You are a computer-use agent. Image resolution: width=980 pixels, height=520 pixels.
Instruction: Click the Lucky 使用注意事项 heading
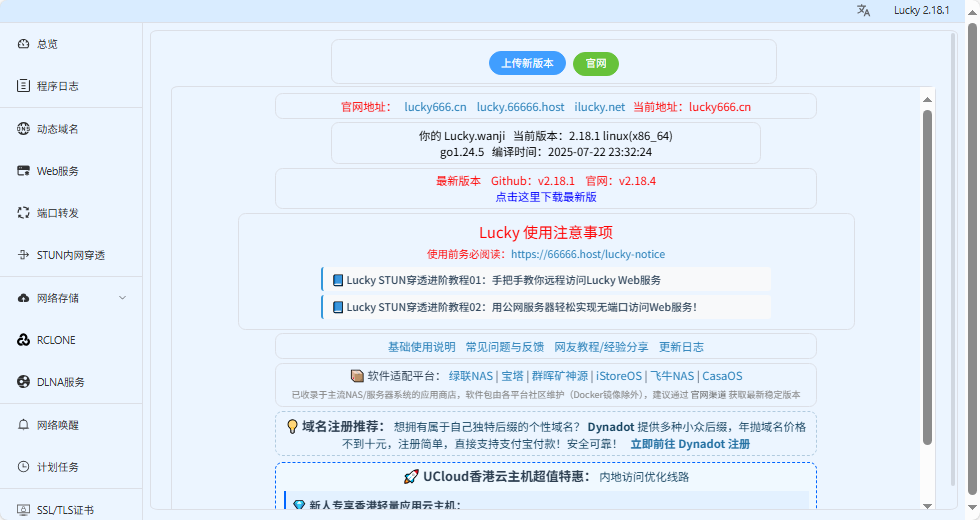coord(546,232)
